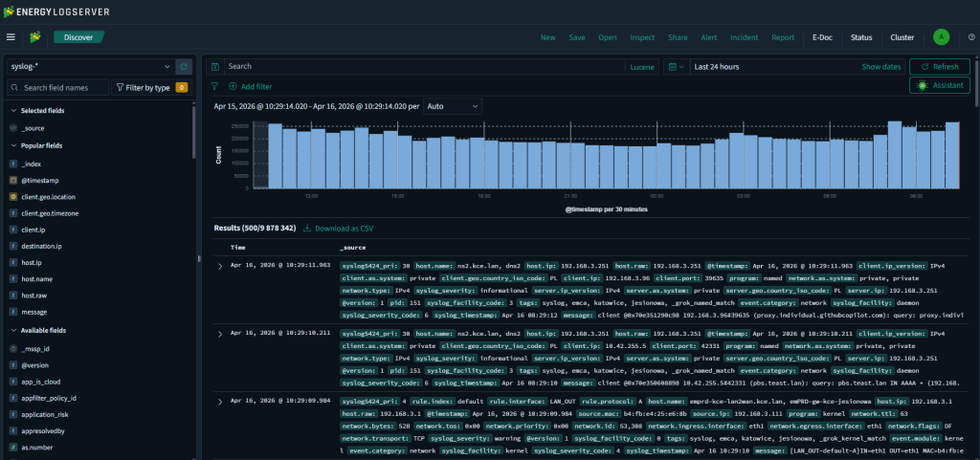Click the saved query disk icon
Image resolution: width=980 pixels, height=460 pixels.
(216, 67)
